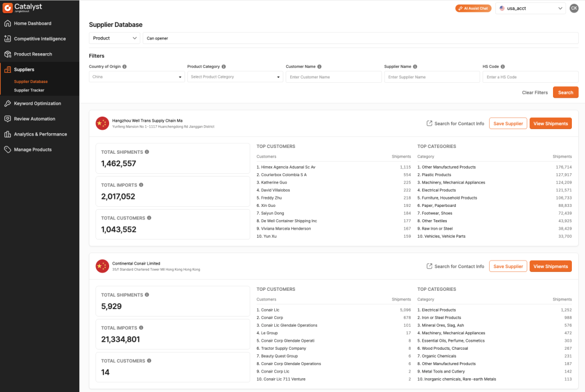
Task: Click info icon beside Country of Origin
Action: coord(125,67)
